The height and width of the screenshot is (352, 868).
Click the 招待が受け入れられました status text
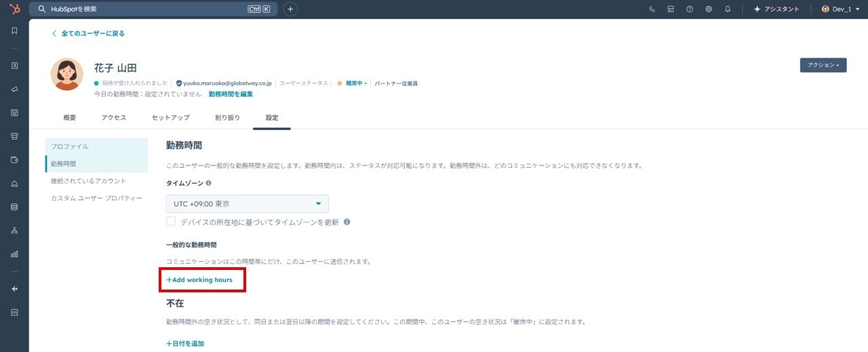pos(135,83)
